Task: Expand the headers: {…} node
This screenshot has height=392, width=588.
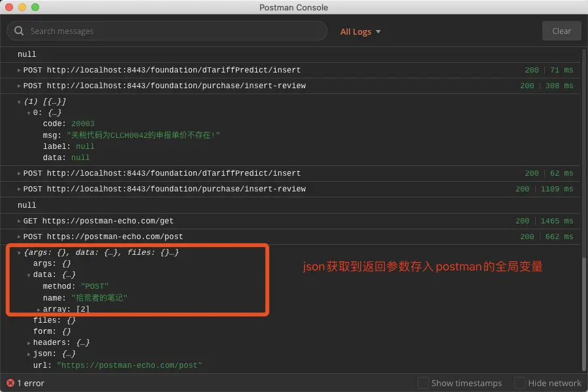Action: point(29,343)
